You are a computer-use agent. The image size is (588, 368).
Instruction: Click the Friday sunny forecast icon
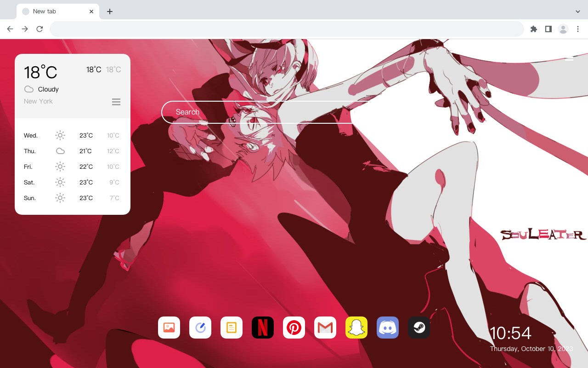(x=60, y=167)
